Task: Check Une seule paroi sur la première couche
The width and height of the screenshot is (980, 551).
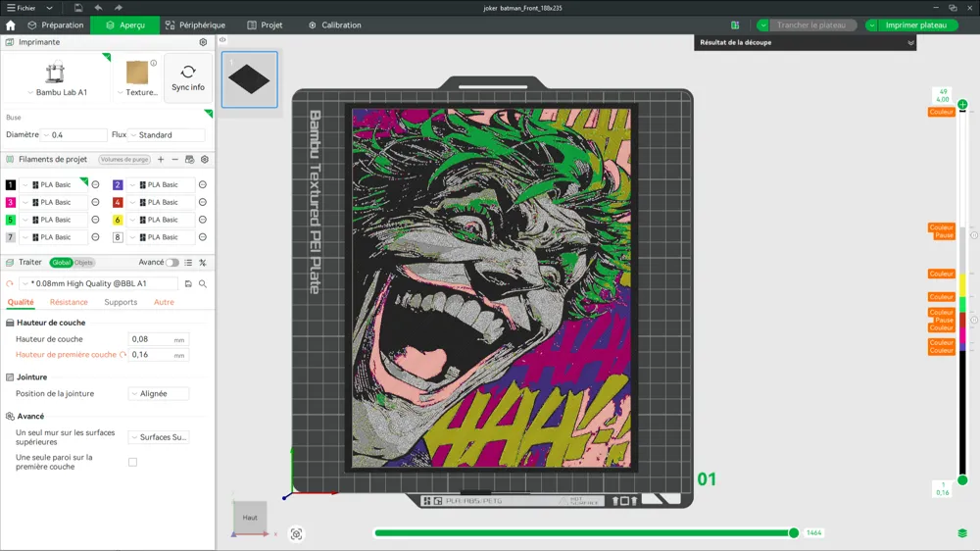Action: point(132,462)
